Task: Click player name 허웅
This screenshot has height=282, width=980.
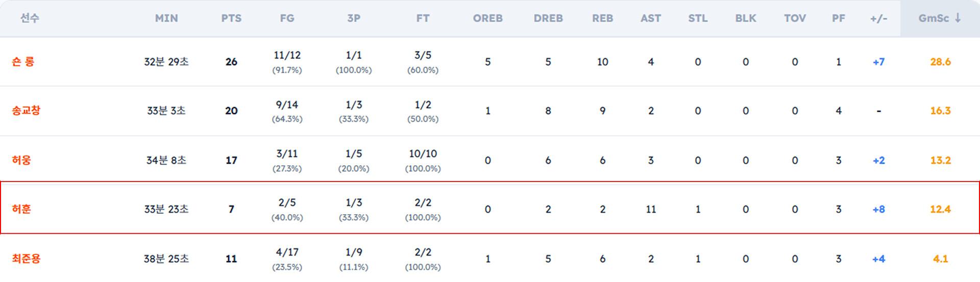Action: [21, 160]
